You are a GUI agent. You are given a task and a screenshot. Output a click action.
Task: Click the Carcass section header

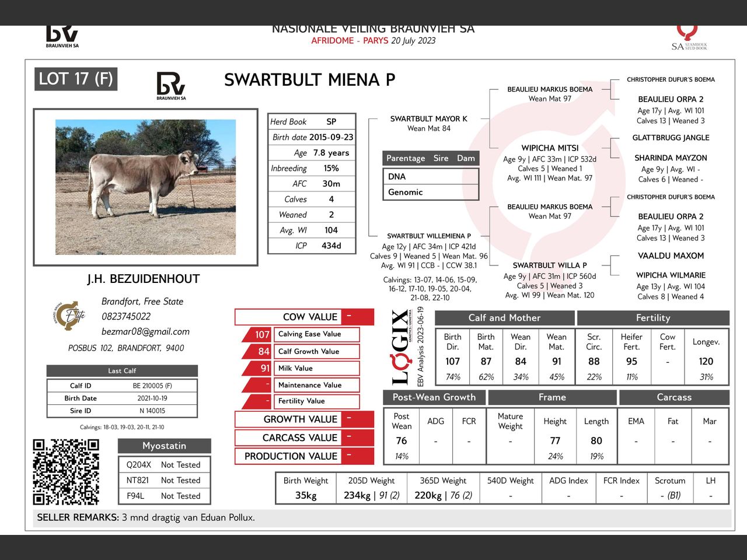pyautogui.click(x=674, y=397)
